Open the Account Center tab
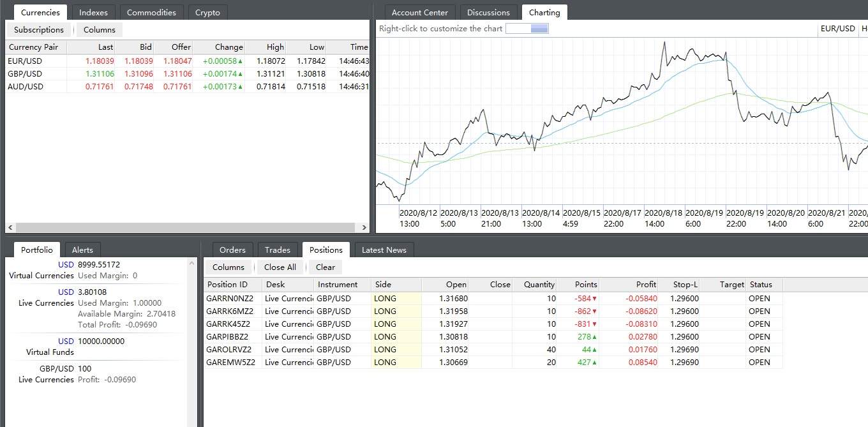The image size is (868, 427). pos(419,12)
